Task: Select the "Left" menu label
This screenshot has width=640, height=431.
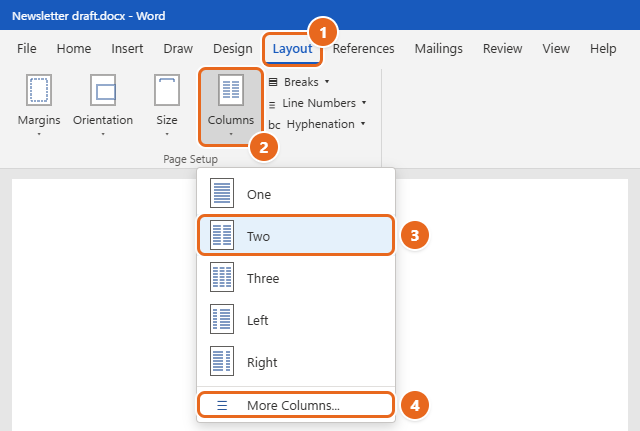Action: point(258,320)
